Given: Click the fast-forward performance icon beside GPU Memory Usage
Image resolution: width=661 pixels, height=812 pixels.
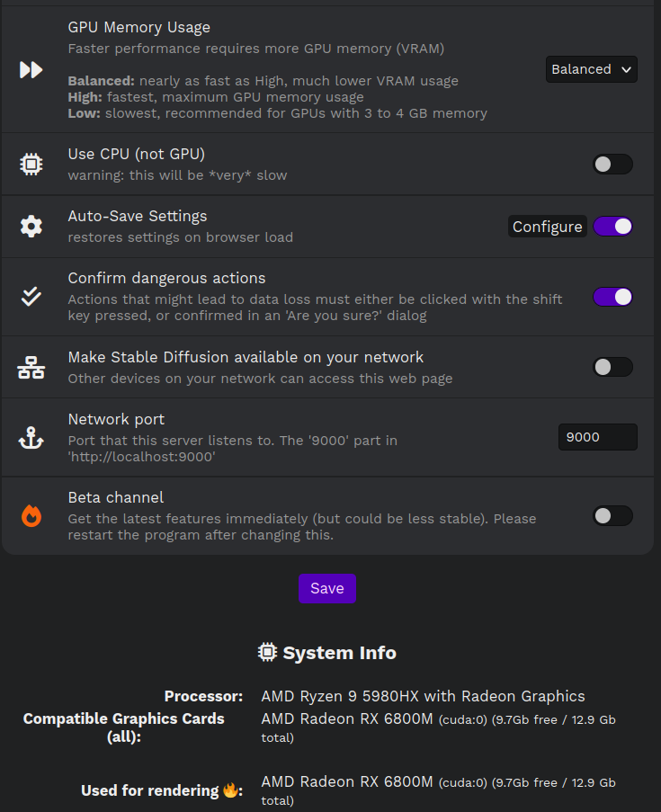Looking at the screenshot, I should coord(31,69).
